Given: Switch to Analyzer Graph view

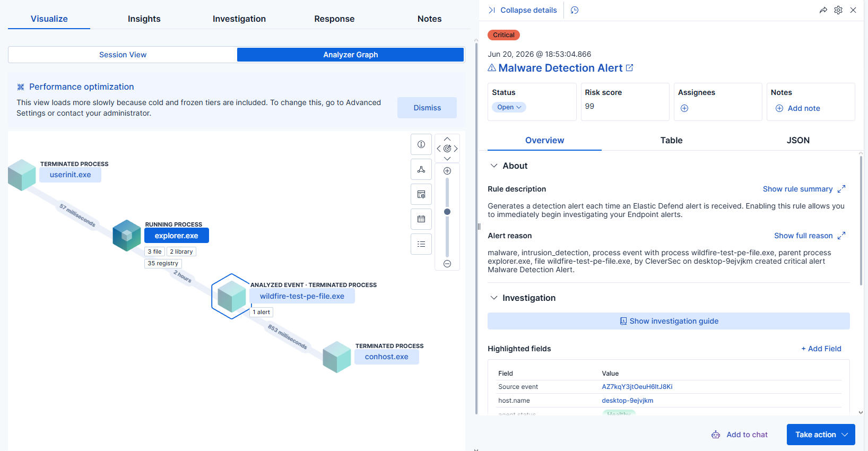Looking at the screenshot, I should point(351,55).
